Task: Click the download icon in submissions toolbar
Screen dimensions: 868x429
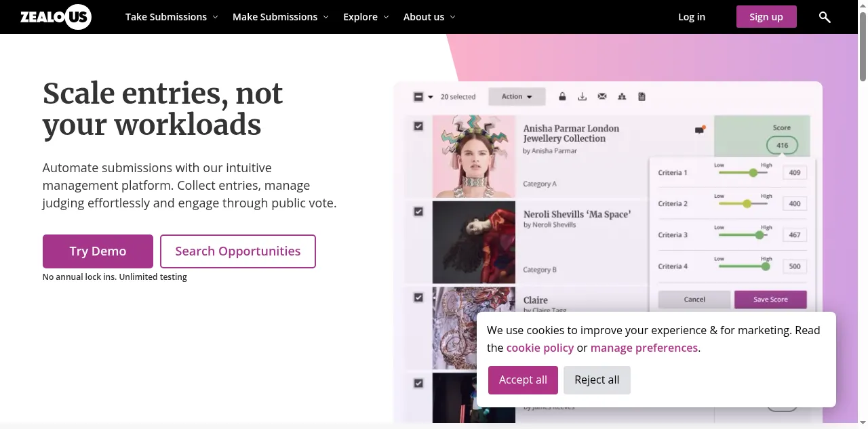Action: click(582, 97)
